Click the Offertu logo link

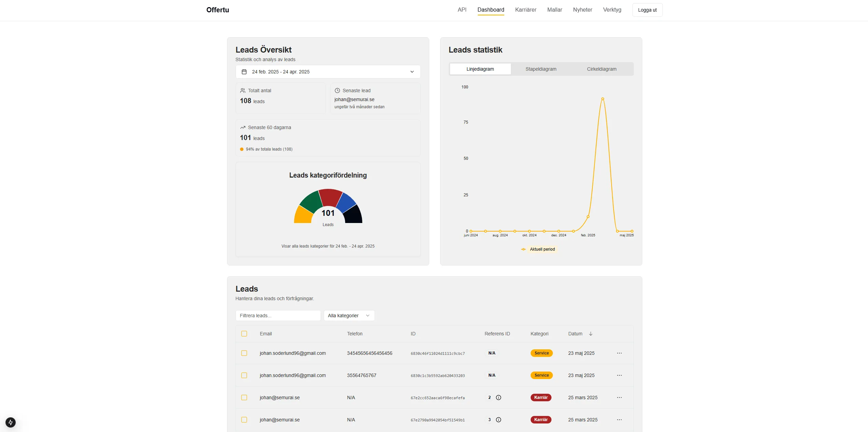pyautogui.click(x=218, y=10)
